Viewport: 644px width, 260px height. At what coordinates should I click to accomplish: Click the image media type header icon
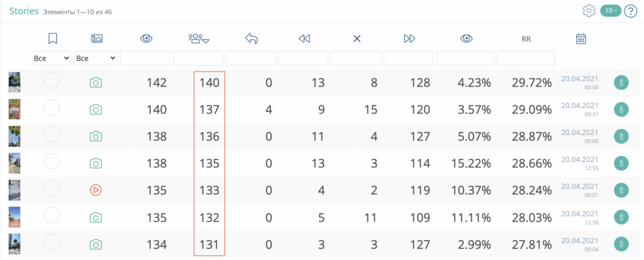click(x=96, y=39)
